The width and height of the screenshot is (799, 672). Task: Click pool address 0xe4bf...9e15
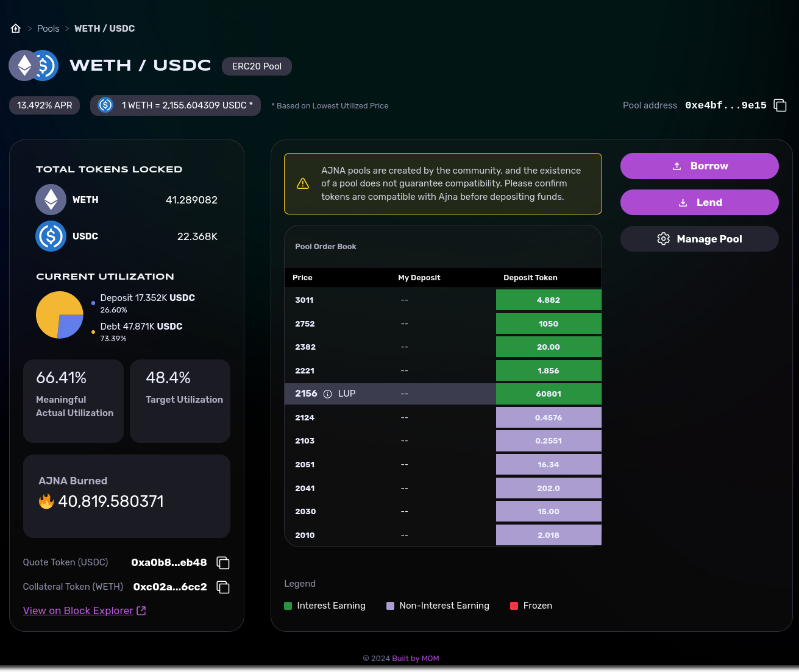(726, 105)
